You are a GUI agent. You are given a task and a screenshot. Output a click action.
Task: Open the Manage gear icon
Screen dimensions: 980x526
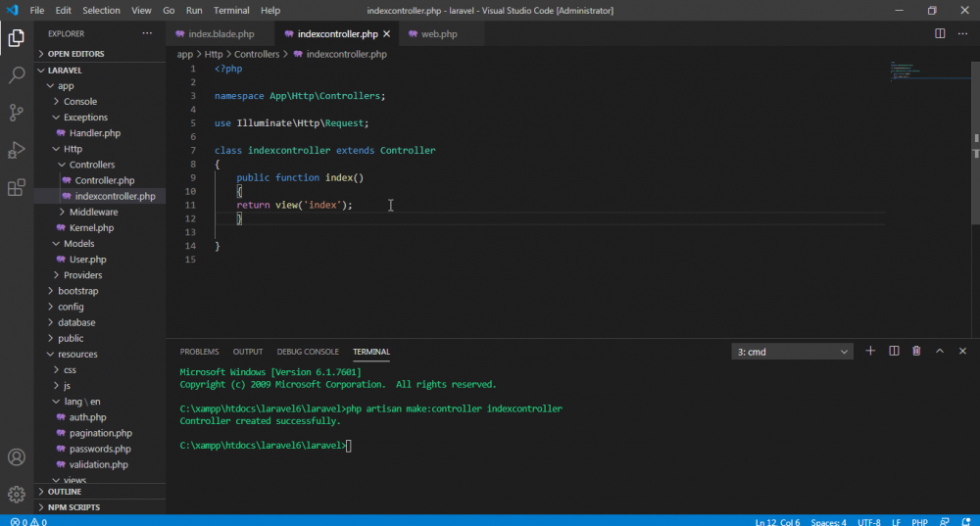pos(17,494)
